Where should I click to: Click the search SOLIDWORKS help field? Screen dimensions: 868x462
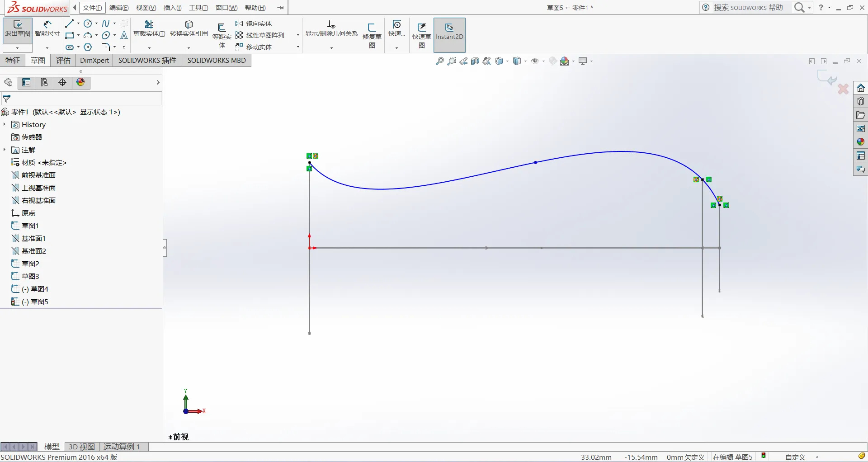coord(748,8)
